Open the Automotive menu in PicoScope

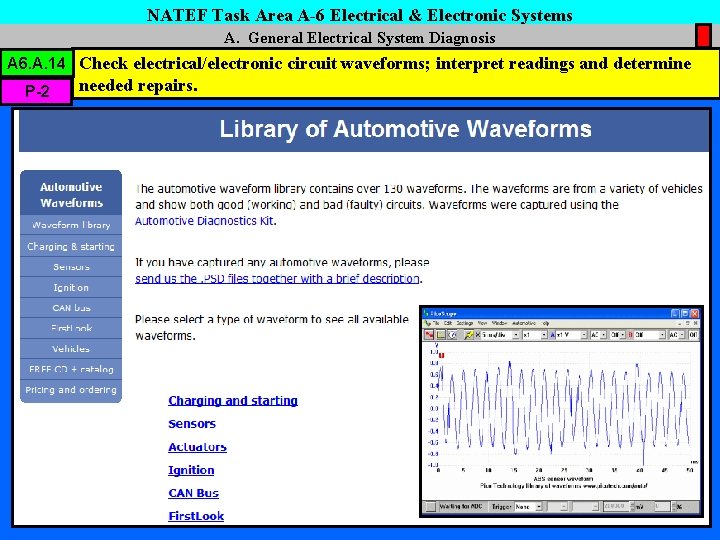point(523,323)
